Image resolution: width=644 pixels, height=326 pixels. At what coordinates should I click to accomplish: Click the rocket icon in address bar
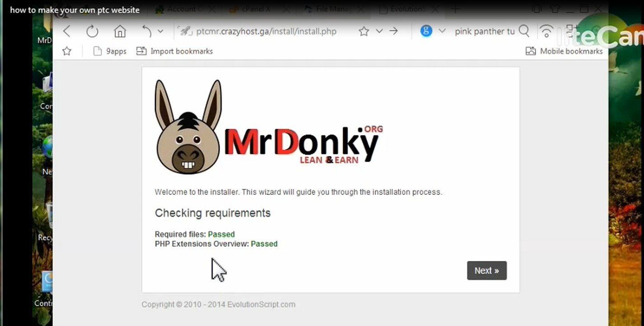tap(186, 31)
